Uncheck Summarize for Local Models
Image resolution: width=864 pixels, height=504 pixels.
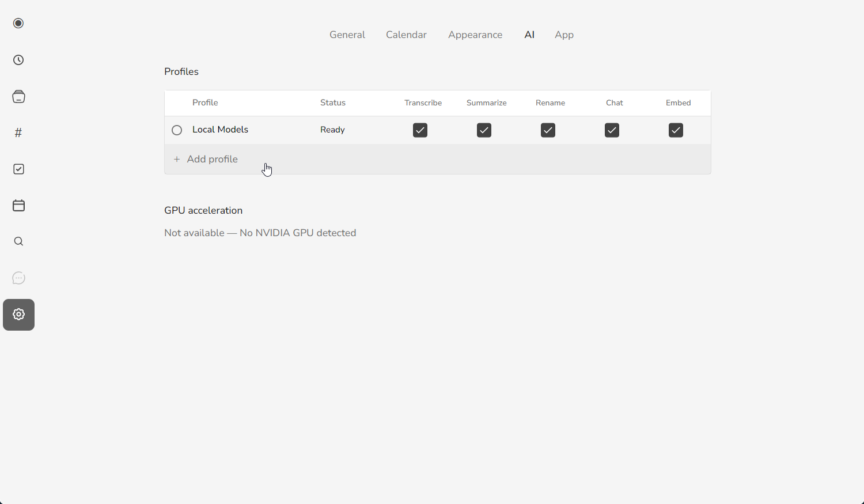pos(484,130)
